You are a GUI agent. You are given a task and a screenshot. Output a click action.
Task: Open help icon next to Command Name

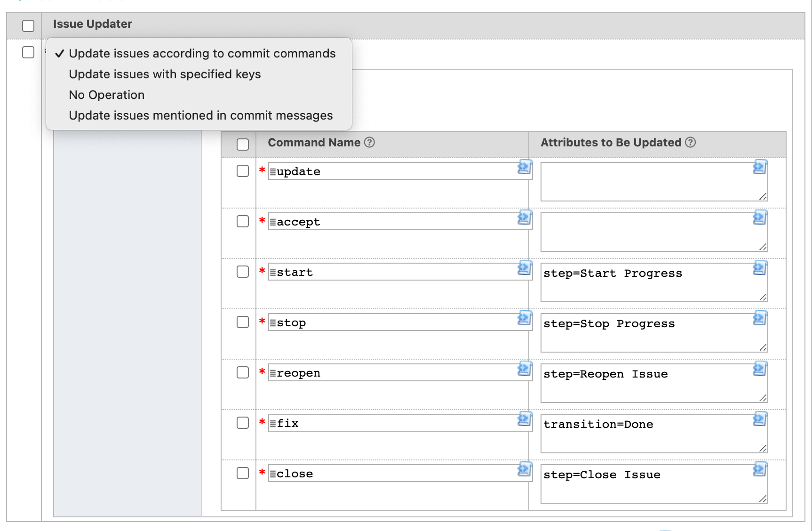point(370,142)
